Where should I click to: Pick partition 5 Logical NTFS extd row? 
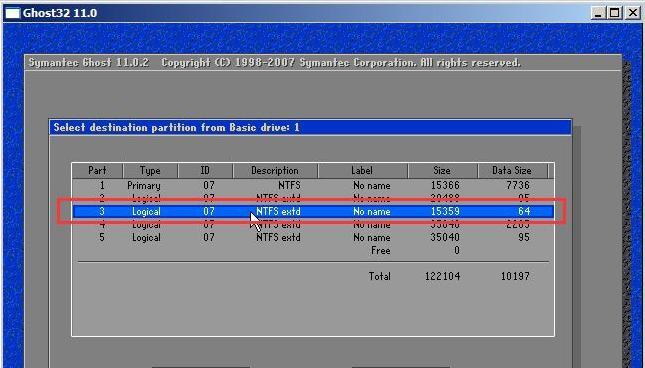point(313,237)
